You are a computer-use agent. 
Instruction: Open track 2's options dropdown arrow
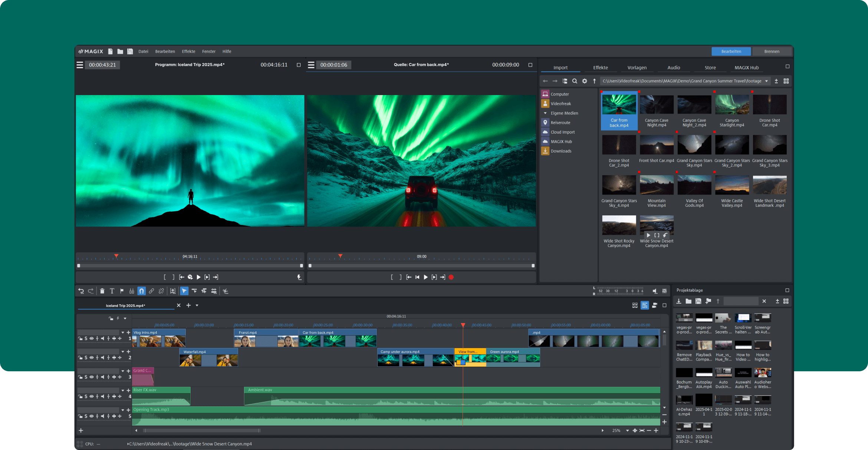[x=123, y=352]
